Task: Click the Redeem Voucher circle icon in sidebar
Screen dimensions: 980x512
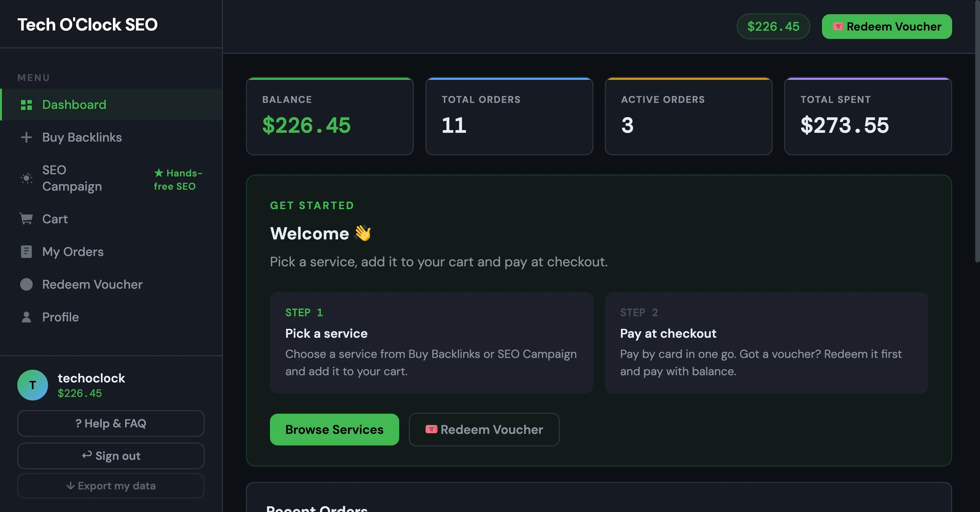Action: (x=26, y=284)
